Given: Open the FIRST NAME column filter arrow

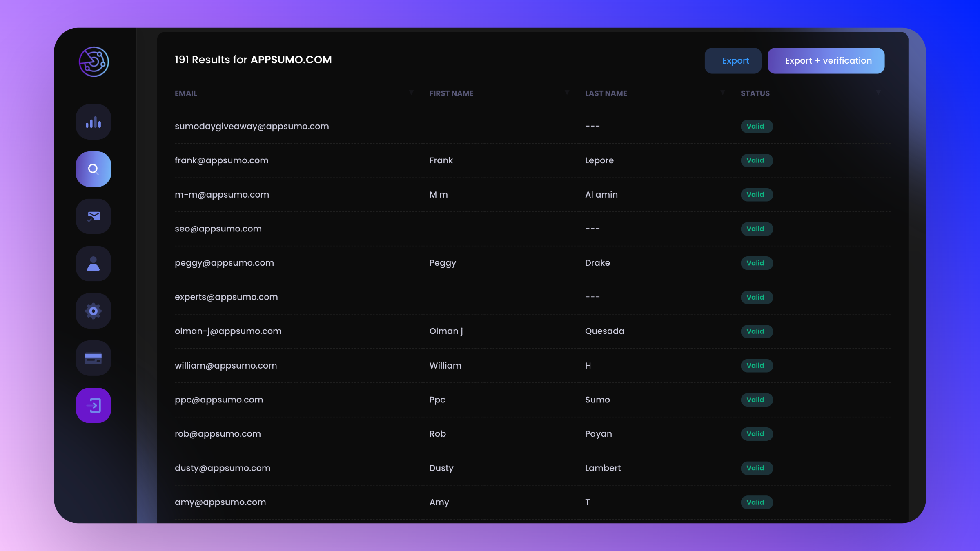Looking at the screenshot, I should [x=567, y=93].
